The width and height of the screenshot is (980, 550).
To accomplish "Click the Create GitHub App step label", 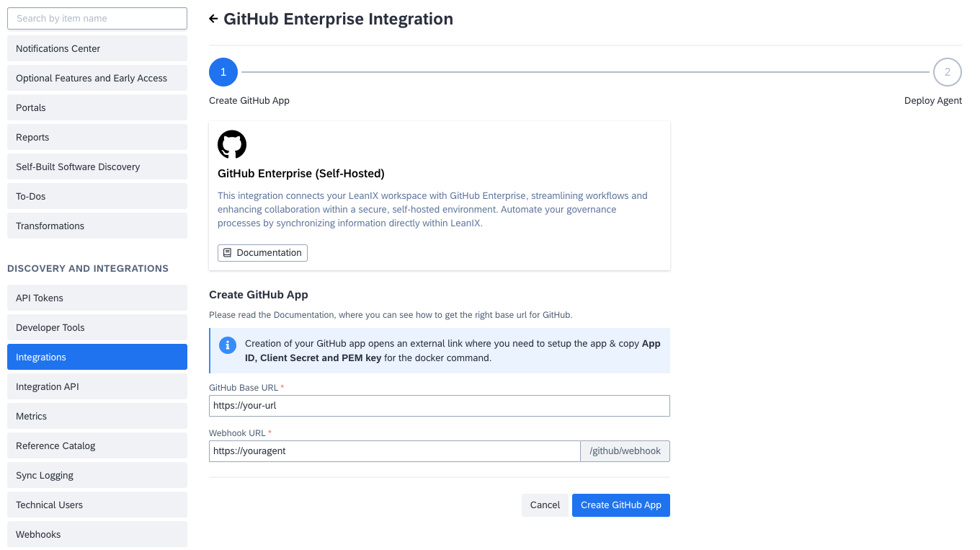I will click(249, 101).
